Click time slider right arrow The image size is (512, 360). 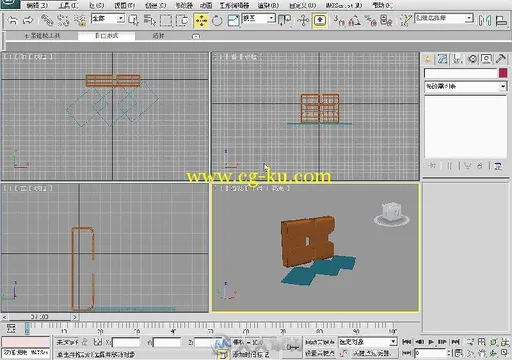point(75,317)
